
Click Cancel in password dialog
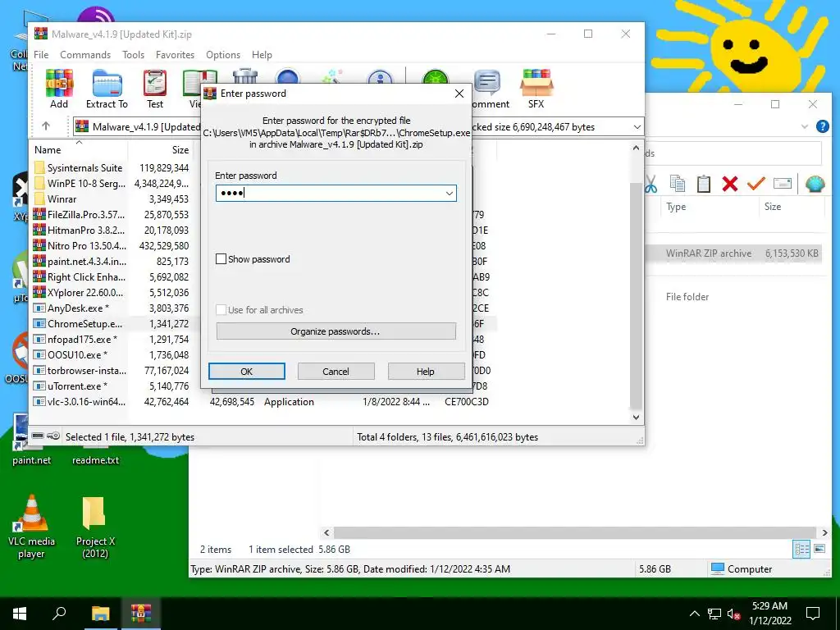[336, 372]
